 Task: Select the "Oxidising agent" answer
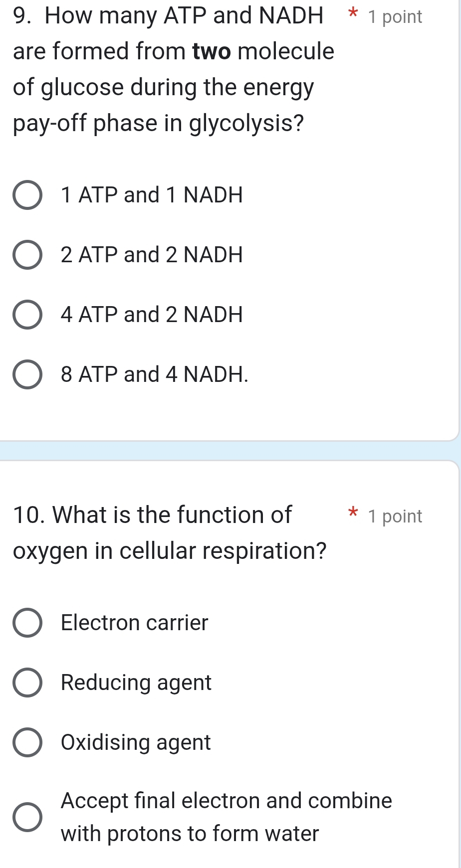[28, 743]
